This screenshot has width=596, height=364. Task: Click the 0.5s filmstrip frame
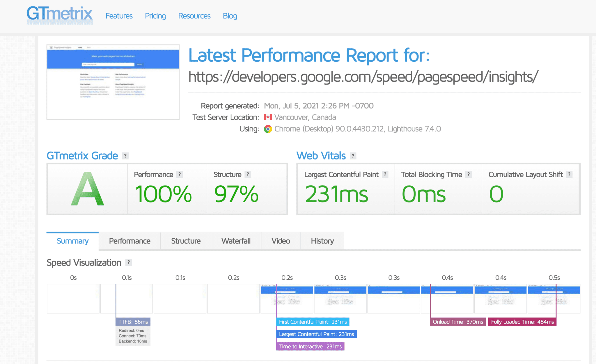pyautogui.click(x=554, y=299)
